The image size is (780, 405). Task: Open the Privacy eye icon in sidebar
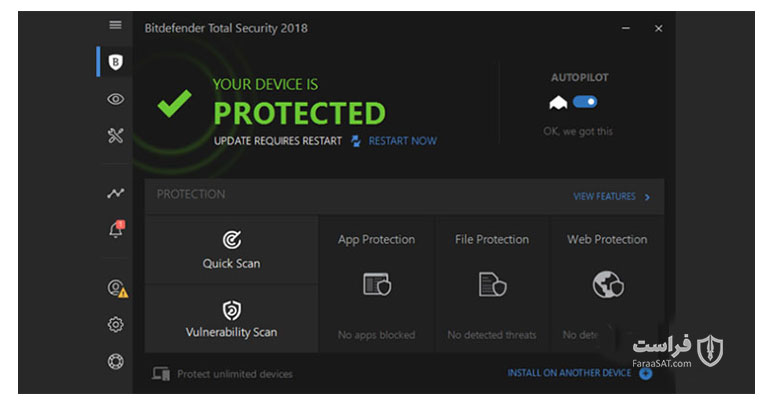coord(115,99)
